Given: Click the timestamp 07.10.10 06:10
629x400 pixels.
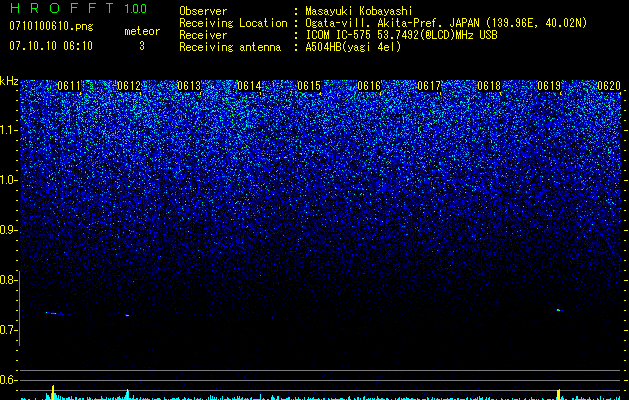Looking at the screenshot, I should coord(51,46).
